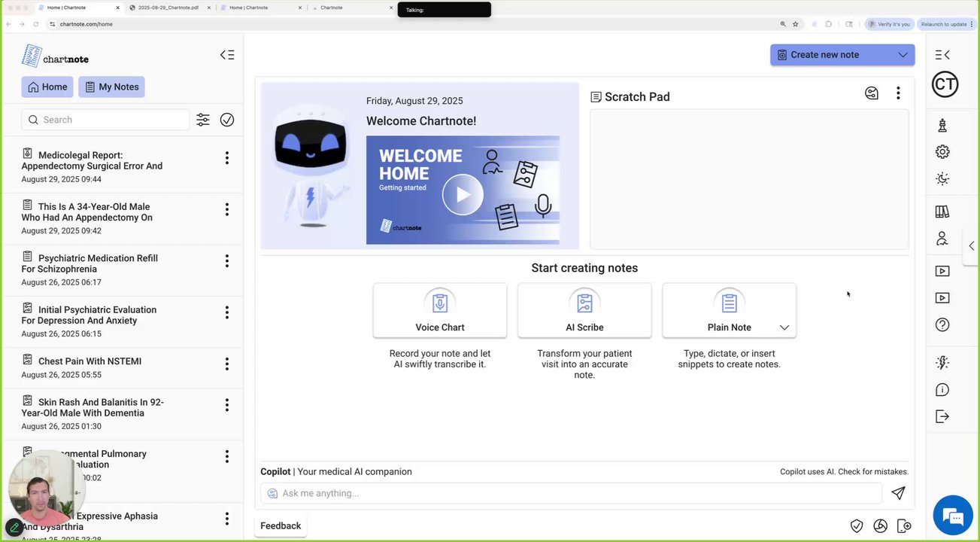The height and width of the screenshot is (542, 980).
Task: Click the August 26, 2025 05:55 timestamp
Action: tap(61, 375)
